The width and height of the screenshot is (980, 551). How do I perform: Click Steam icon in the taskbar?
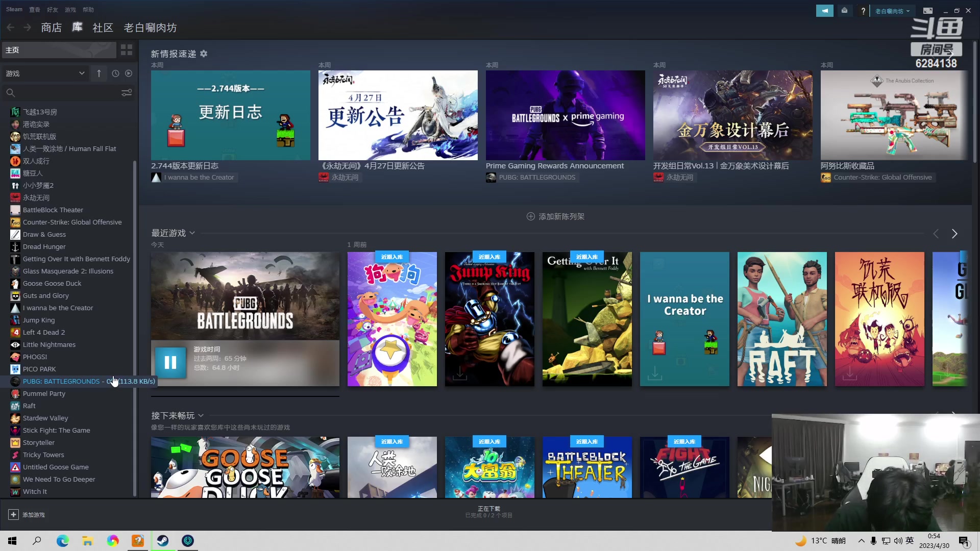tap(163, 541)
